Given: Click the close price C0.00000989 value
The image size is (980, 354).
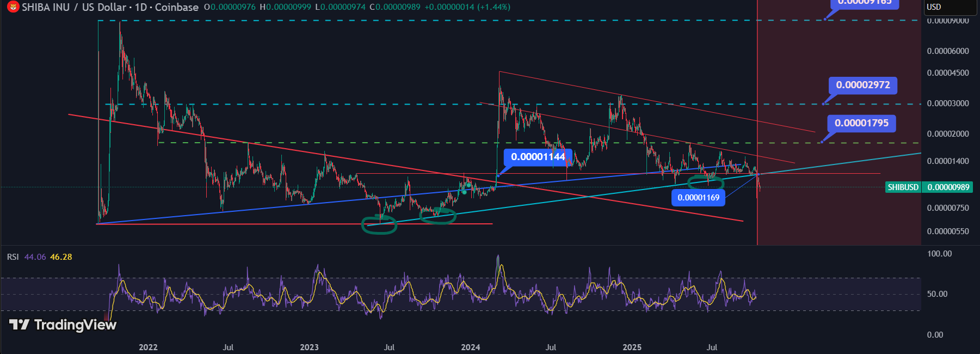Looking at the screenshot, I should point(395,7).
